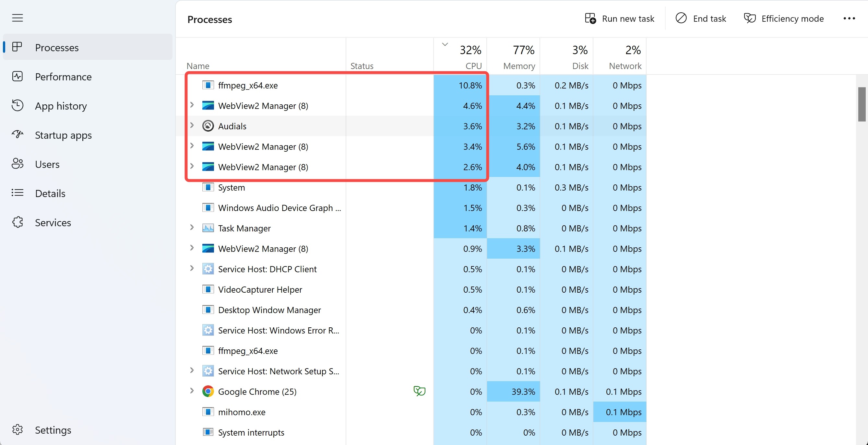Screen dimensions: 868x445
Task: Click the System interrupts process icon
Action: [208, 432]
